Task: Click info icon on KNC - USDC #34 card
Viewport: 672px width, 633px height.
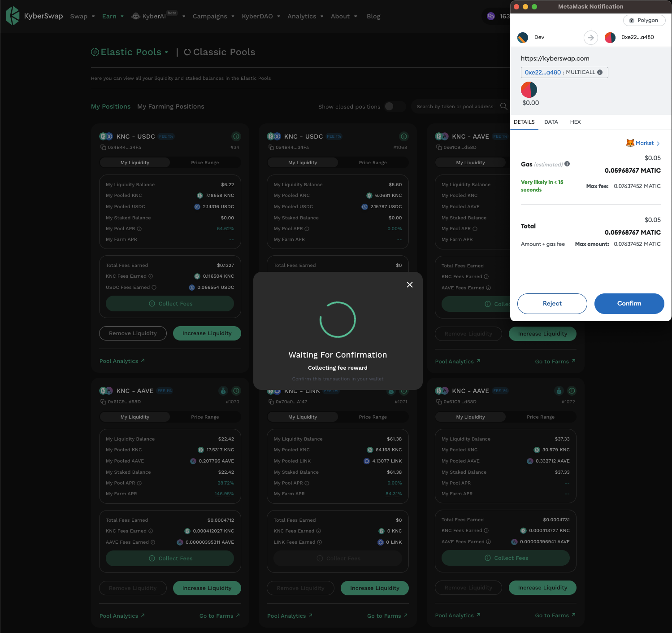Action: click(236, 136)
